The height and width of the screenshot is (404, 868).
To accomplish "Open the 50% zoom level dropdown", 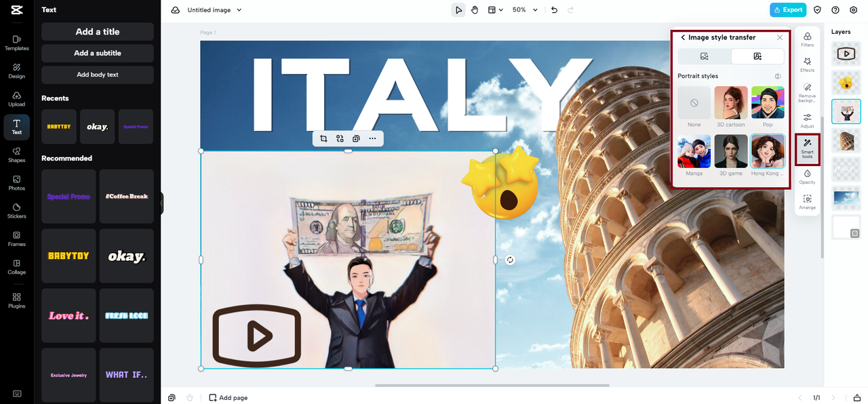I will [524, 10].
